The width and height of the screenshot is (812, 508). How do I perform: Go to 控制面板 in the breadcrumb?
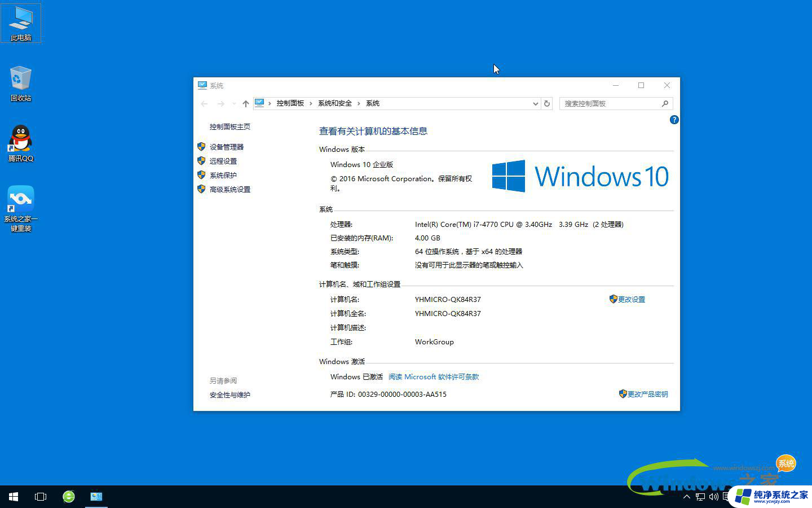[x=290, y=103]
